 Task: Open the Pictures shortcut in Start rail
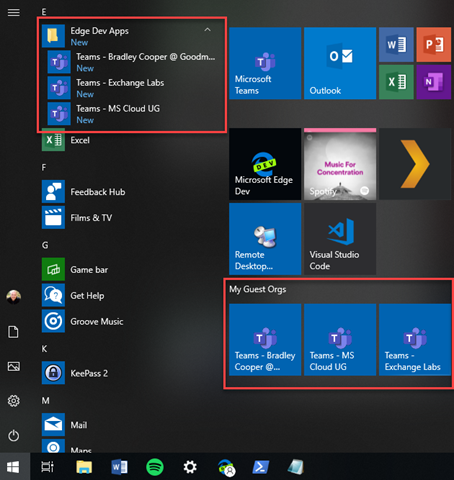[14, 366]
